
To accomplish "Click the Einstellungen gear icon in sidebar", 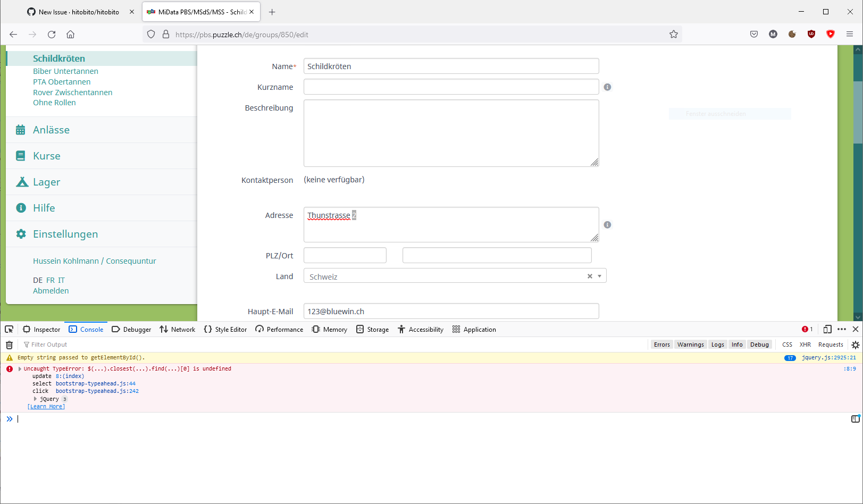I will click(x=21, y=234).
